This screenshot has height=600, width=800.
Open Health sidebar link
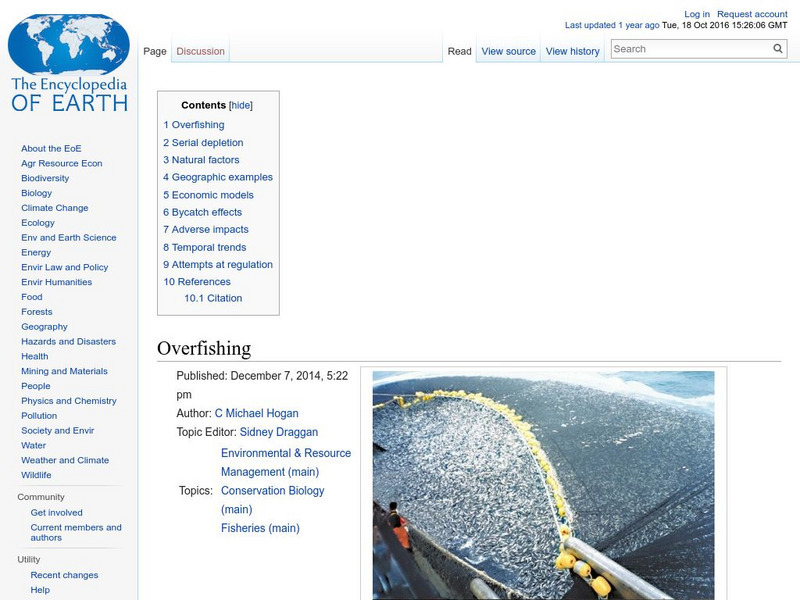pyautogui.click(x=35, y=356)
